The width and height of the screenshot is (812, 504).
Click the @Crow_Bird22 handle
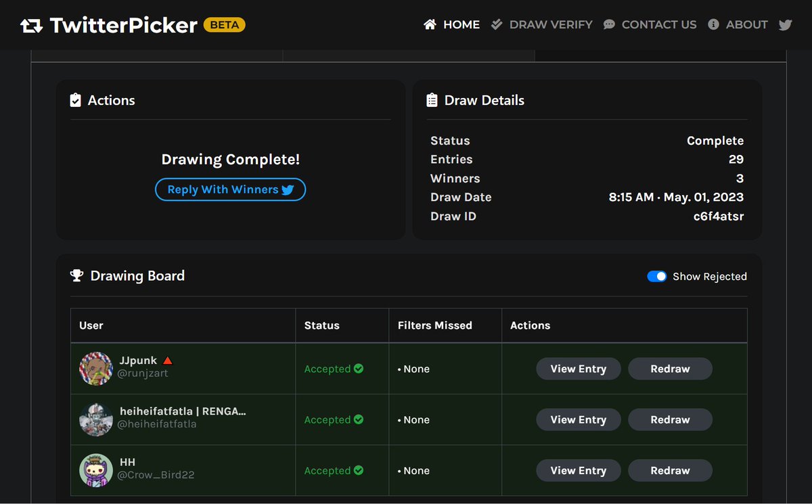(156, 475)
